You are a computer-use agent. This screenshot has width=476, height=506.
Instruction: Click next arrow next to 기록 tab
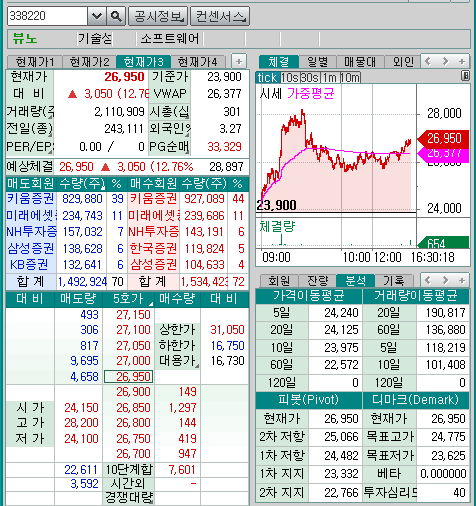(x=445, y=280)
